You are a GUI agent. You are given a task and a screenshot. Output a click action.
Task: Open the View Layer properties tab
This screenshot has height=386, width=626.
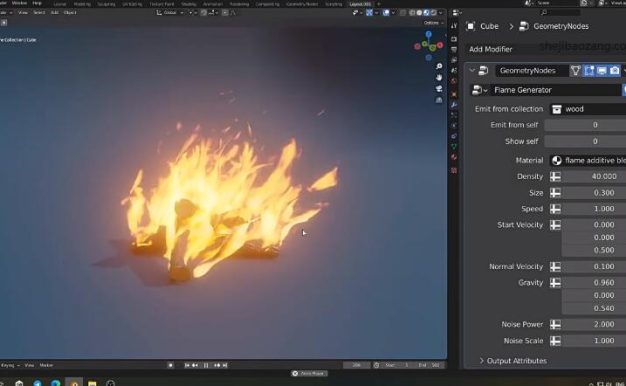tap(454, 60)
